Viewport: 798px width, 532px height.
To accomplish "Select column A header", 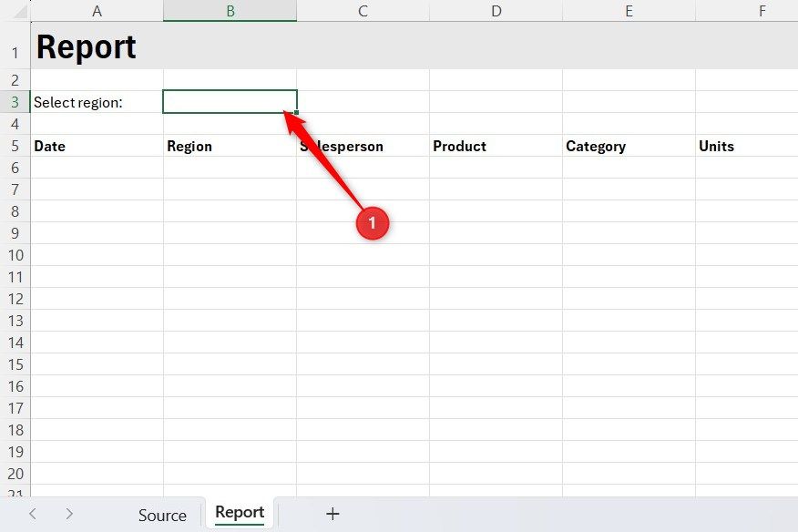I will click(x=97, y=11).
